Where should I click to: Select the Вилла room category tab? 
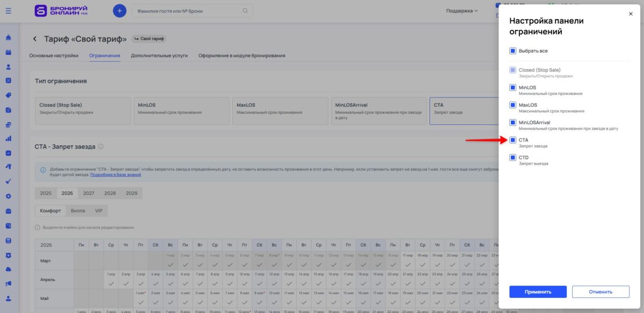[x=79, y=211]
